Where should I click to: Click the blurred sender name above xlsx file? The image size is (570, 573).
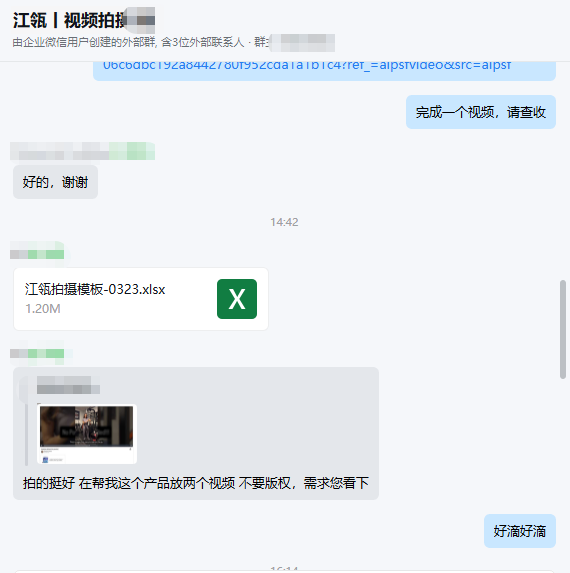37,254
